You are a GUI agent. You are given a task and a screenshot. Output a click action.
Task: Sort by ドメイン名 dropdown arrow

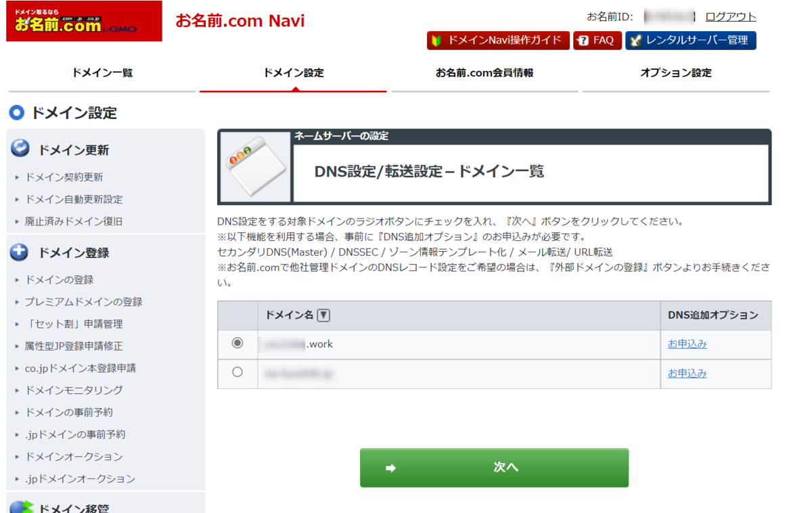(323, 315)
